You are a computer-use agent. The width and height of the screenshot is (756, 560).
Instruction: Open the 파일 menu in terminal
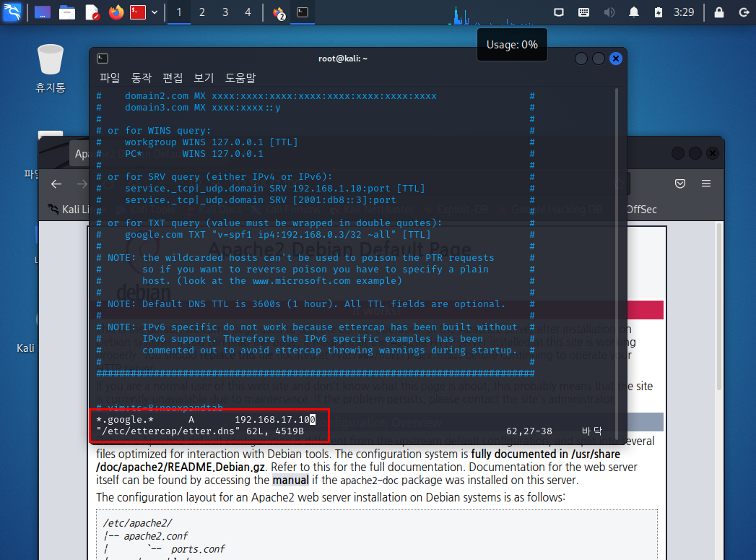(x=110, y=77)
